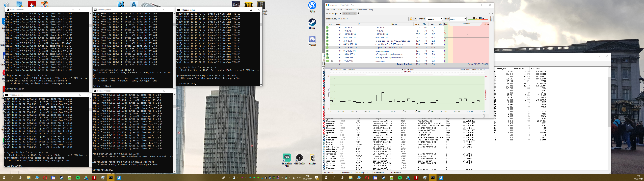Viewport: 644px width, 181px height.
Task: Close the All Targets tab
Action: pyautogui.click(x=340, y=14)
